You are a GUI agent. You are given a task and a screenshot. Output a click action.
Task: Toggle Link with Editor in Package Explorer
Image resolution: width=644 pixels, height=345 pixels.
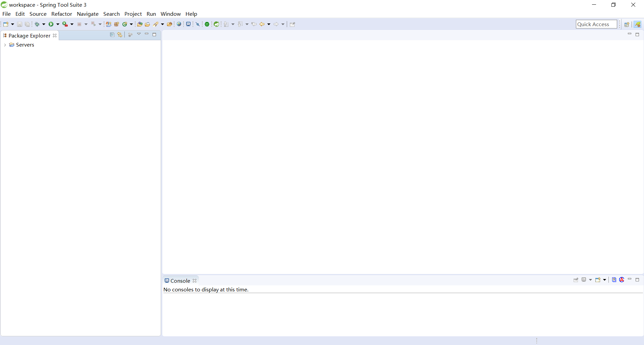(x=120, y=34)
